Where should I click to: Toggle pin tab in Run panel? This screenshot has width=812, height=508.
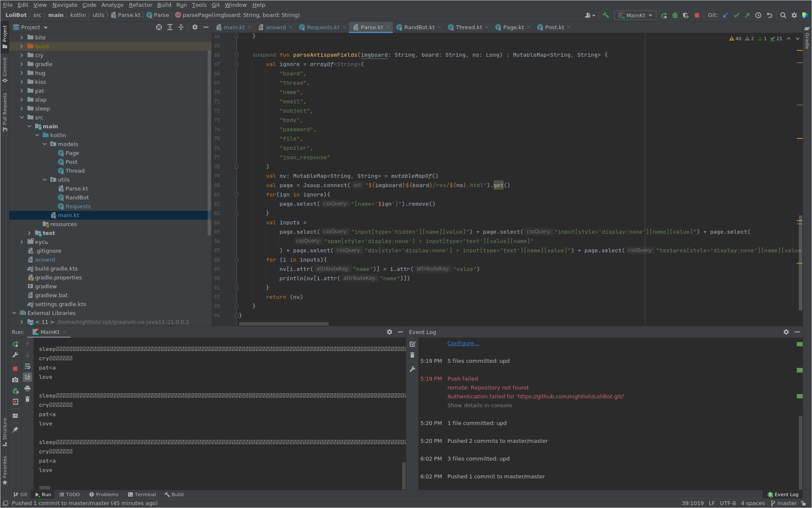click(15, 430)
